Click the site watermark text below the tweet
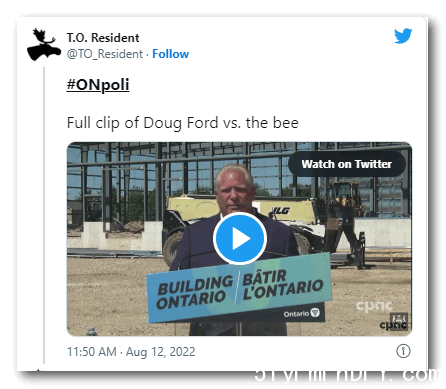Image resolution: width=446 pixels, height=389 pixels. tap(348, 375)
